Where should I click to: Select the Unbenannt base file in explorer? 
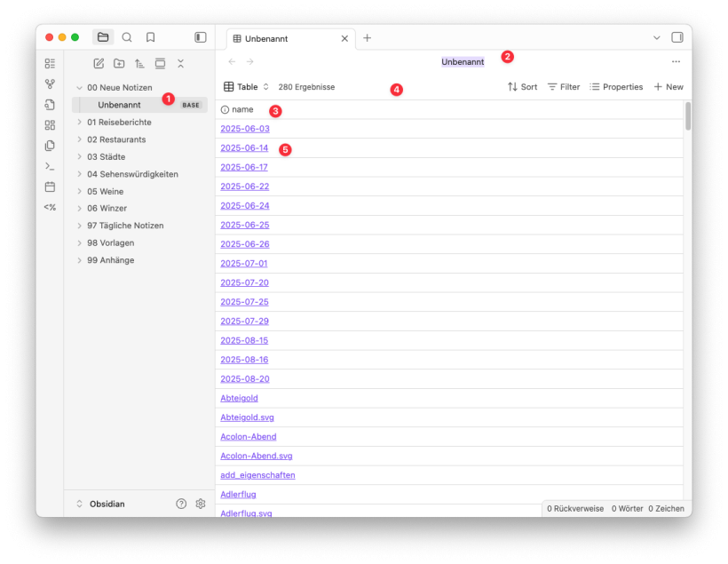[x=139, y=105]
